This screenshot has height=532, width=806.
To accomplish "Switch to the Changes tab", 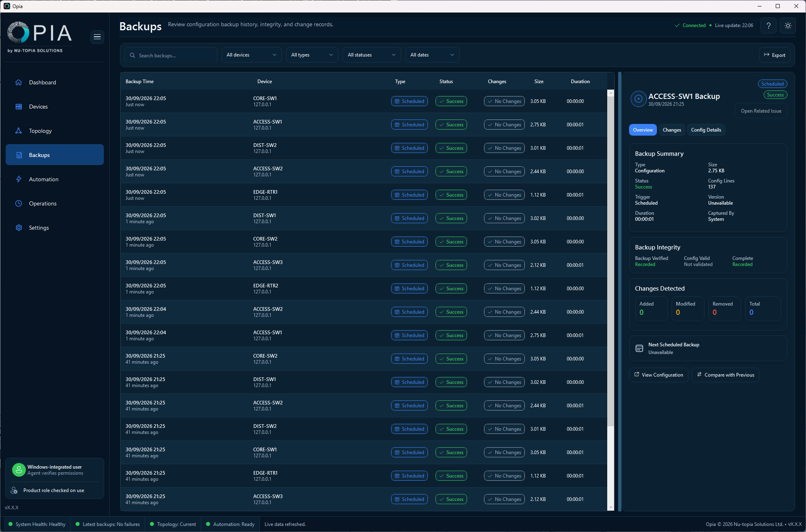I will tap(672, 130).
